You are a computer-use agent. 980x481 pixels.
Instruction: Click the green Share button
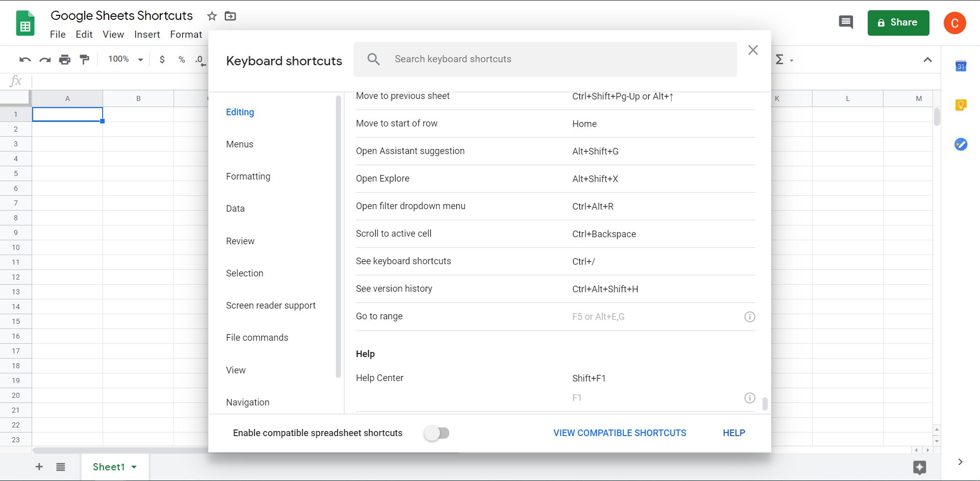tap(898, 22)
